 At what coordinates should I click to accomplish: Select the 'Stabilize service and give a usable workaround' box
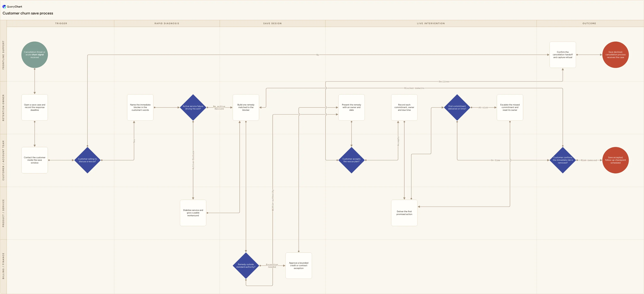tap(193, 213)
